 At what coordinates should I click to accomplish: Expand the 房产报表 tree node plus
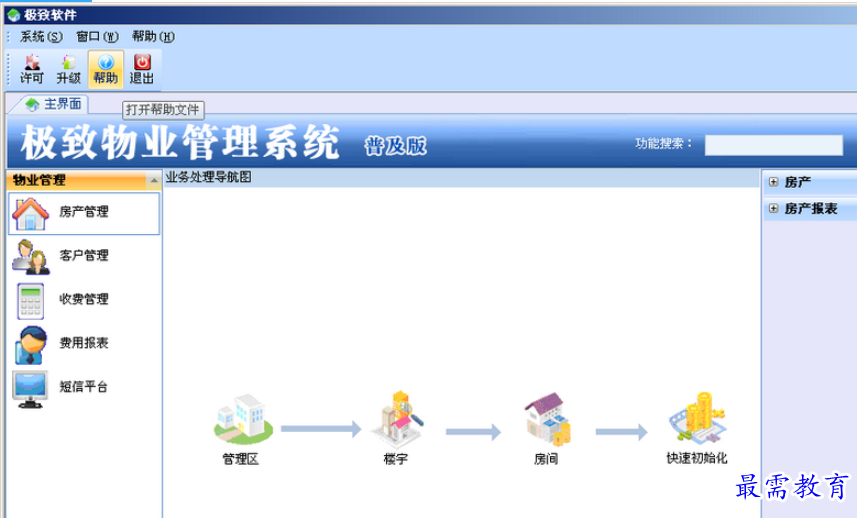(x=773, y=208)
